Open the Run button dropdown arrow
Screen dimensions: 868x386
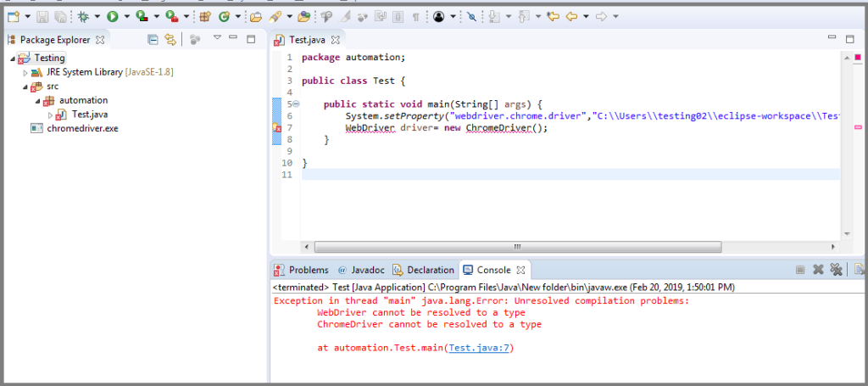[126, 16]
